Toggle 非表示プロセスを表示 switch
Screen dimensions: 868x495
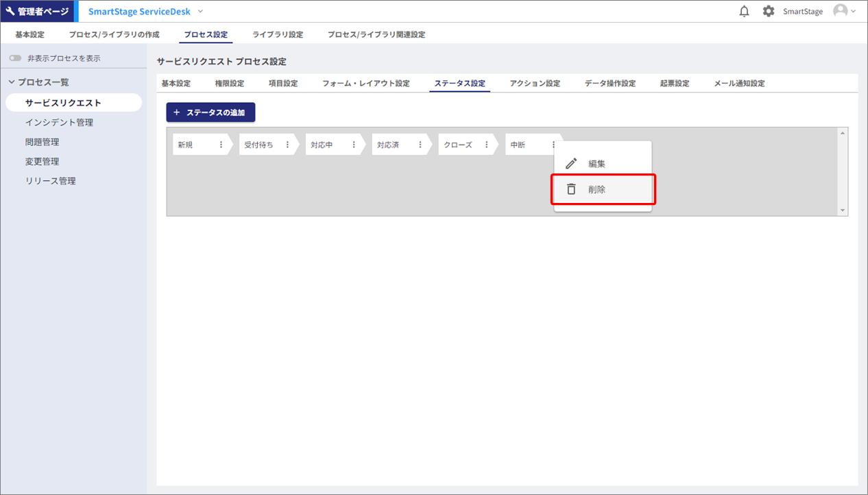pos(15,58)
